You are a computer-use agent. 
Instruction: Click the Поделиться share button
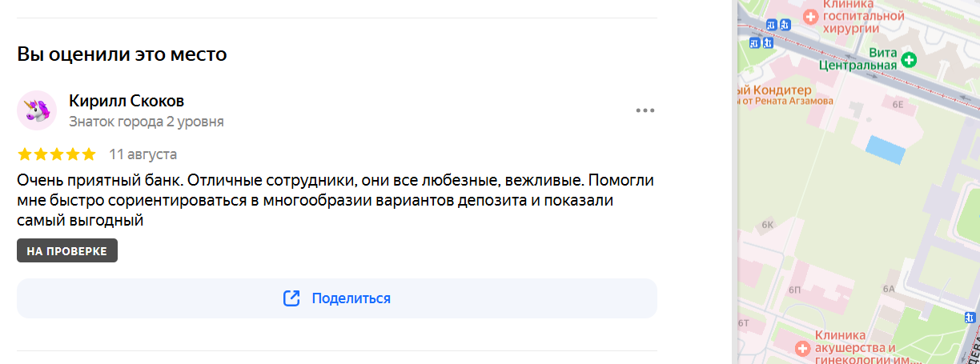337,298
